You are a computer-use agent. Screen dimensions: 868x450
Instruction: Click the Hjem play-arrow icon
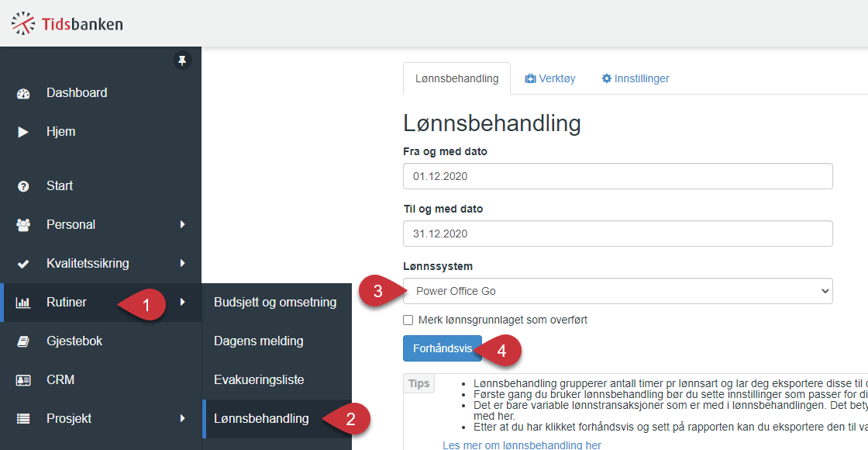(23, 132)
